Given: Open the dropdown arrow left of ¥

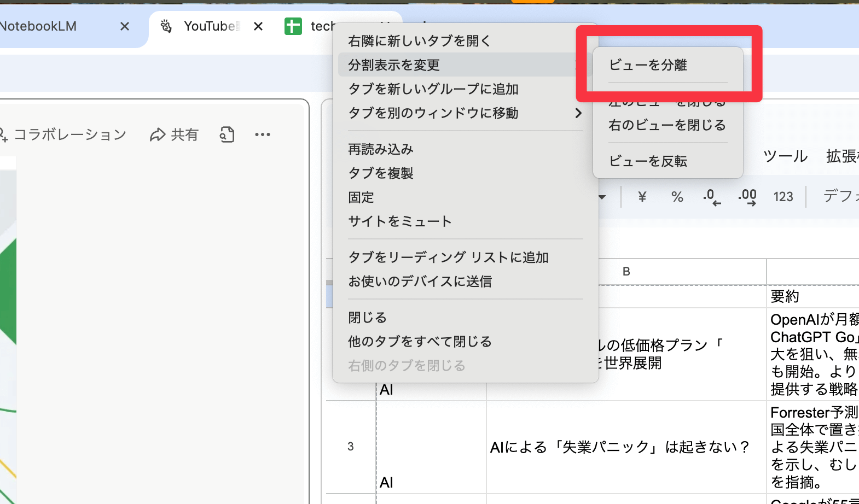Looking at the screenshot, I should [602, 197].
